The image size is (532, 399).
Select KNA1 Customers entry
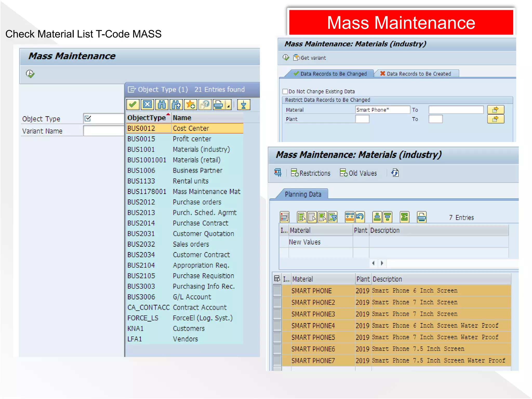[185, 328]
